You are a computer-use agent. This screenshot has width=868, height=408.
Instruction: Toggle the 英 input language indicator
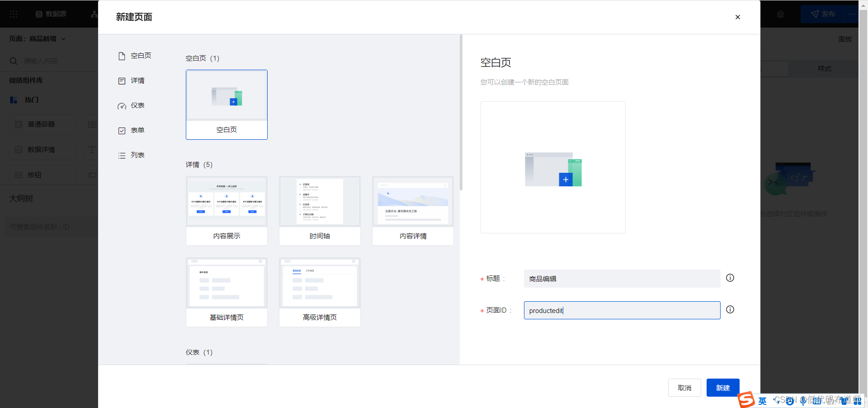pos(762,401)
